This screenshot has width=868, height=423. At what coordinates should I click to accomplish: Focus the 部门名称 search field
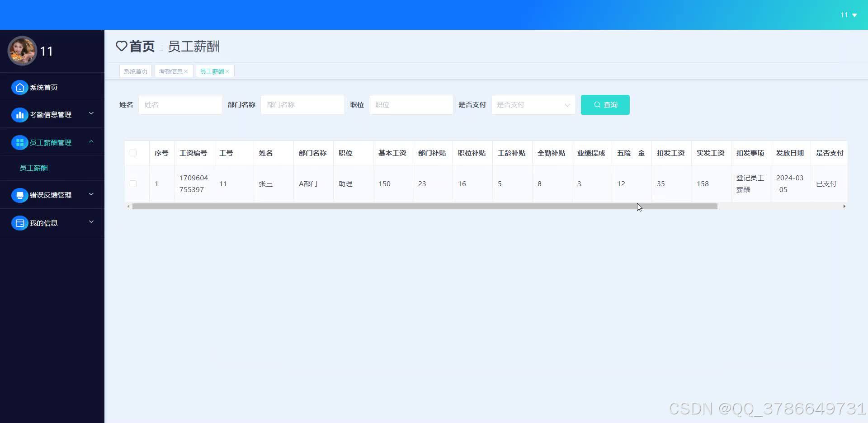pyautogui.click(x=302, y=105)
